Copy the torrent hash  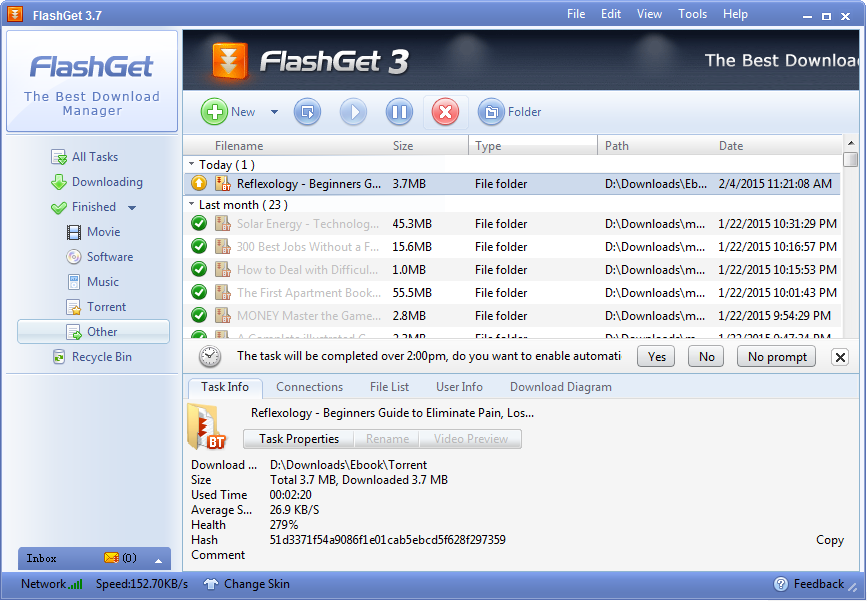coord(829,540)
